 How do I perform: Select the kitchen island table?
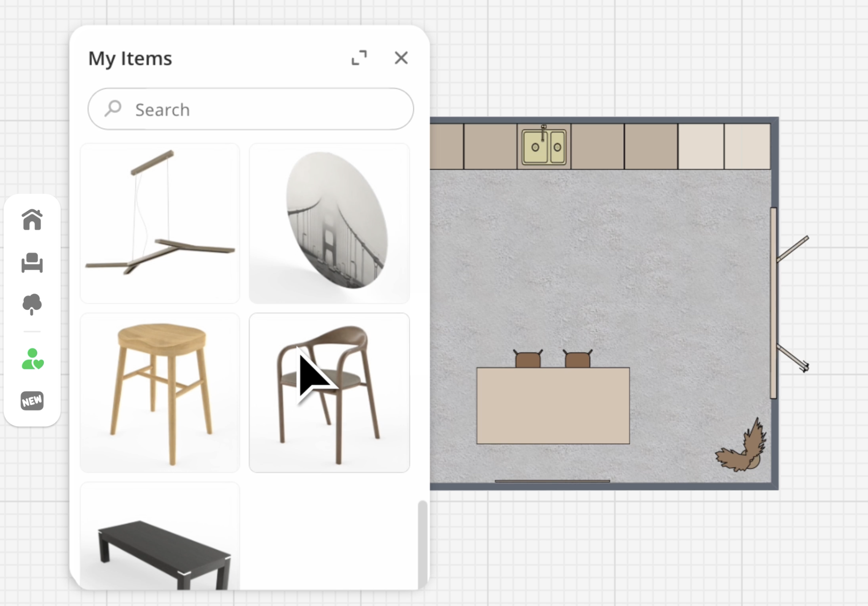553,406
